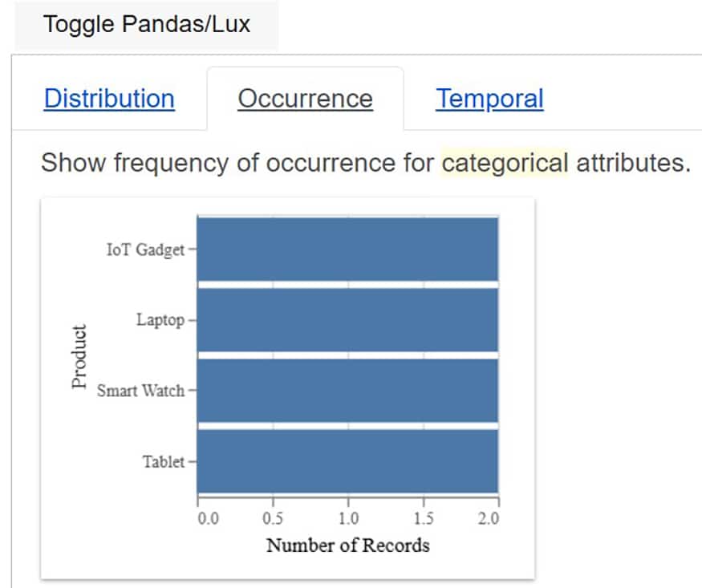The height and width of the screenshot is (588, 702).
Task: Click the IoT Gadget bar
Action: [347, 249]
